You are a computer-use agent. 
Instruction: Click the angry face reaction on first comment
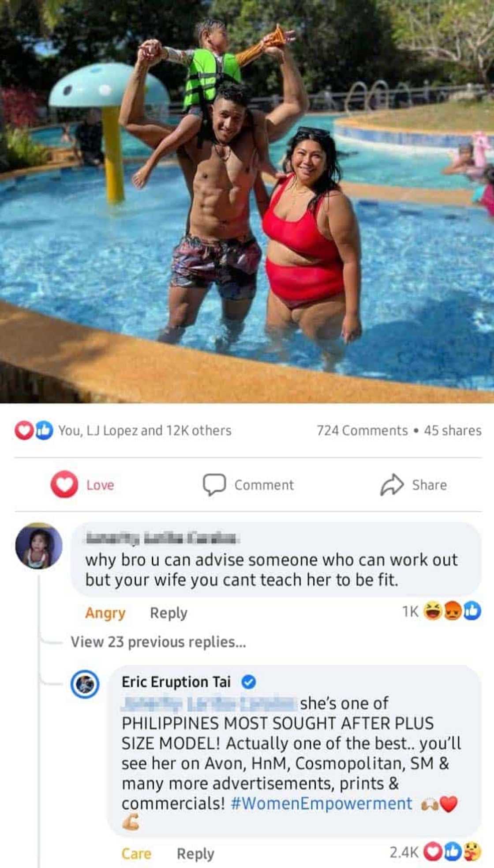coord(453,611)
